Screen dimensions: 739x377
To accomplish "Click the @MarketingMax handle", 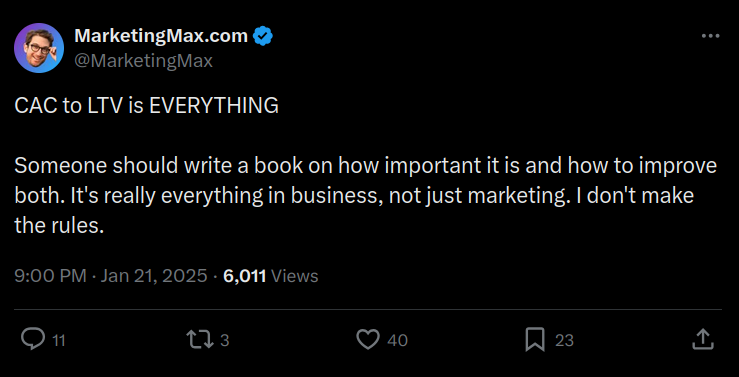I will 143,61.
